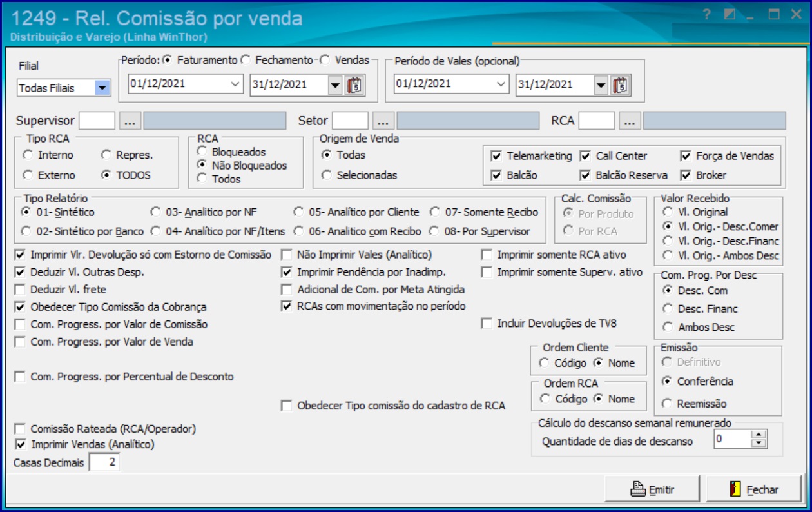Click the Casas Decimais input field
The width and height of the screenshot is (812, 512).
click(104, 462)
